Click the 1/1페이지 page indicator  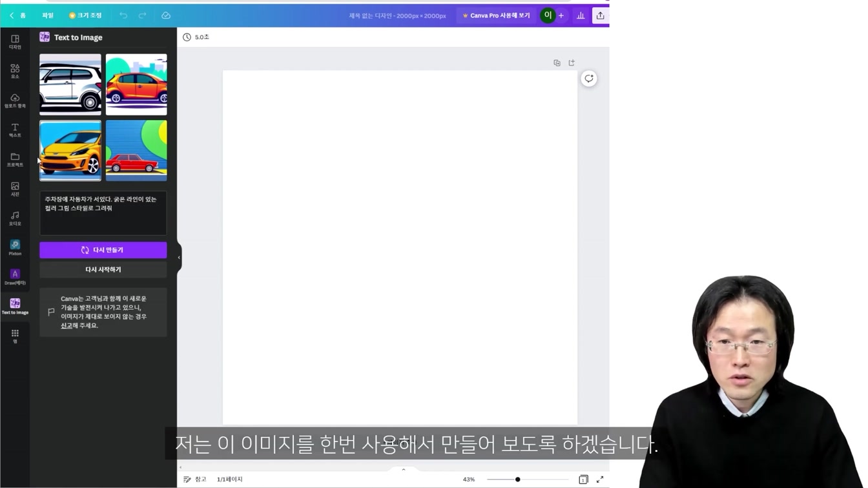click(x=230, y=480)
